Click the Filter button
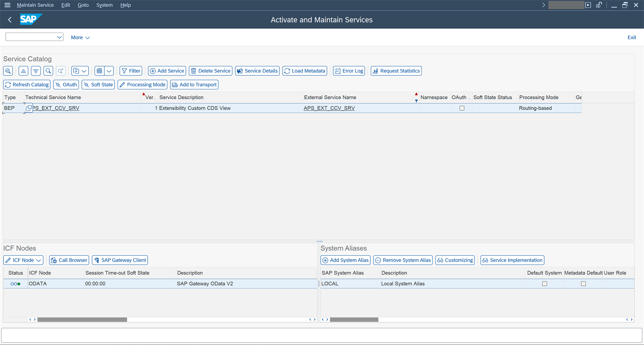Screen dimensions: 644x345 (131, 71)
